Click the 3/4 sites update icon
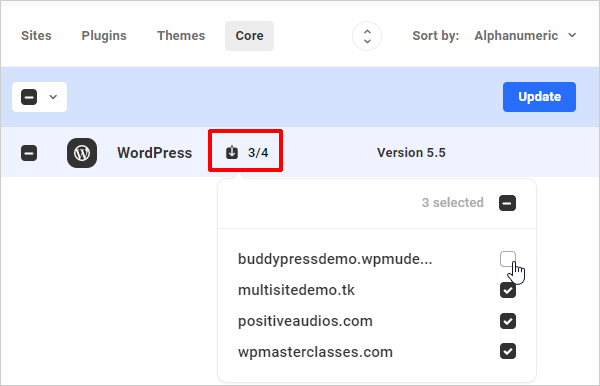Image resolution: width=600 pixels, height=386 pixels. [232, 152]
